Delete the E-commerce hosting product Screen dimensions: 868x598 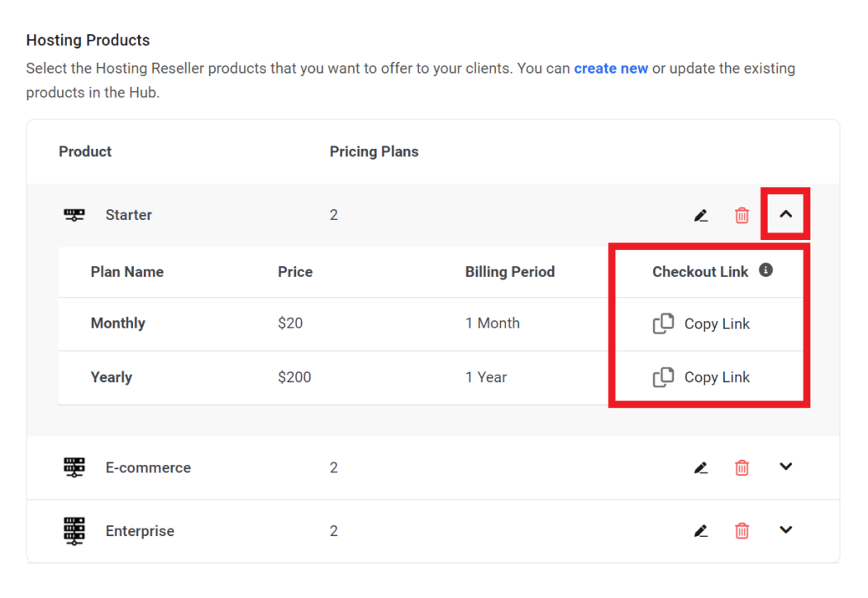point(742,468)
